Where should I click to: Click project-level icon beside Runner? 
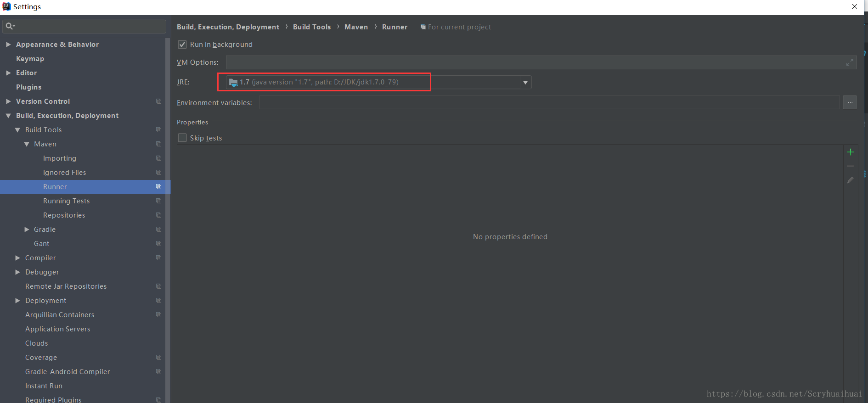(158, 187)
